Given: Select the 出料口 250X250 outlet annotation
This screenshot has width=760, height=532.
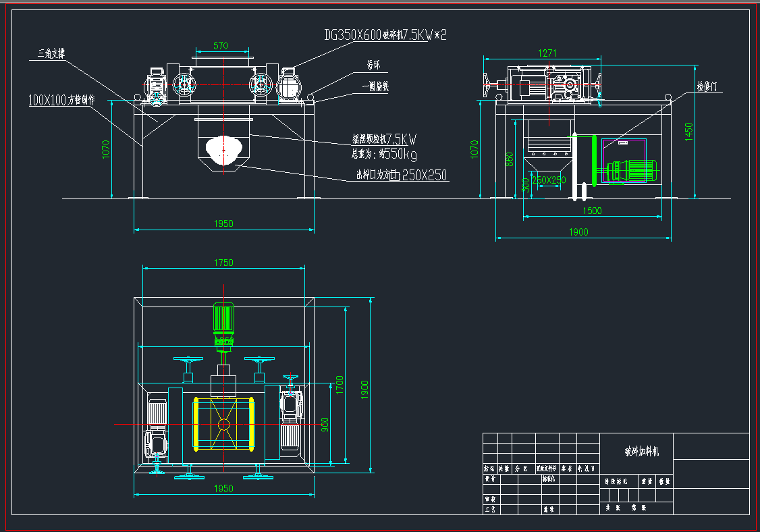Looking at the screenshot, I should point(402,176).
